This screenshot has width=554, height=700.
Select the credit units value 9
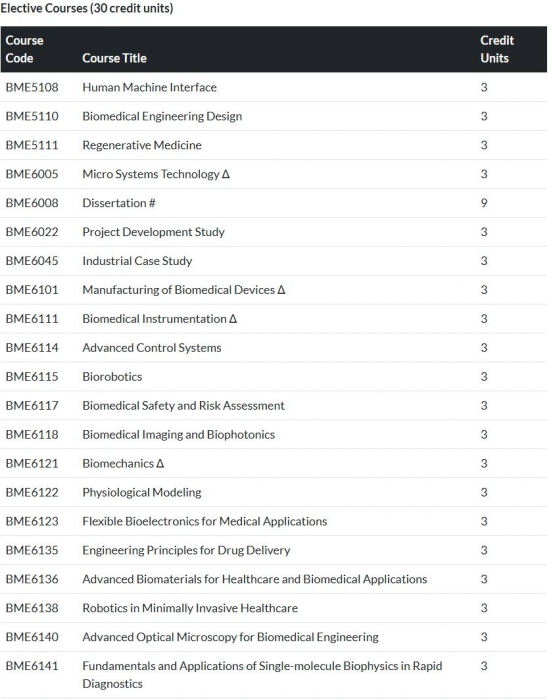[x=483, y=203]
